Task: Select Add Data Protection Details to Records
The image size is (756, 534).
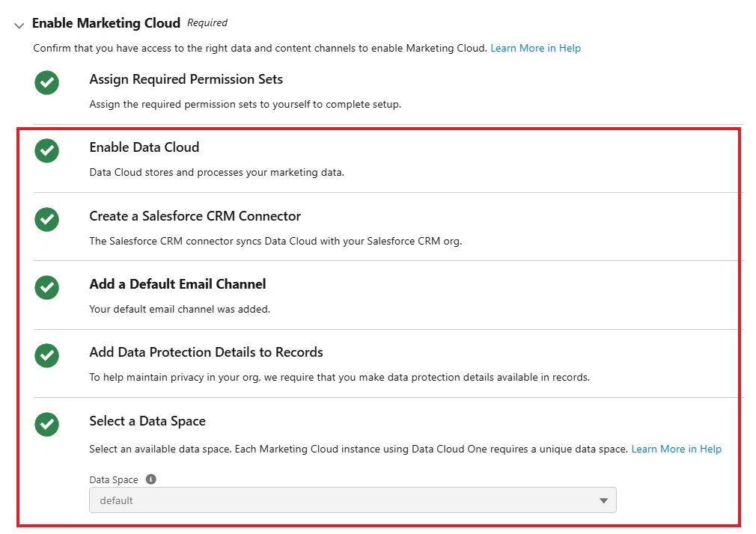Action: point(206,352)
